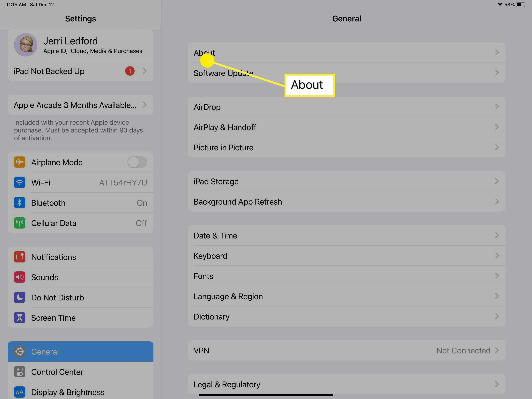This screenshot has height=399, width=532.
Task: Open iPad Not Backed Up chevron
Action: point(144,71)
